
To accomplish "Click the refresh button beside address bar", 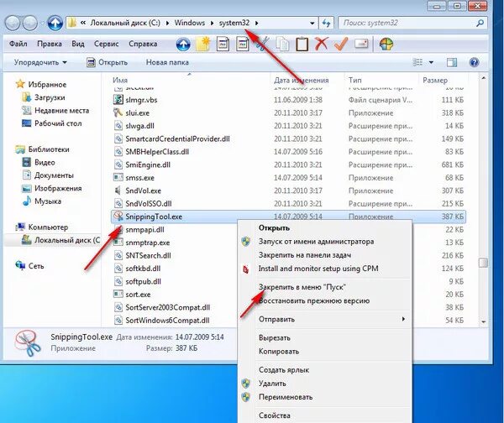I will point(326,23).
